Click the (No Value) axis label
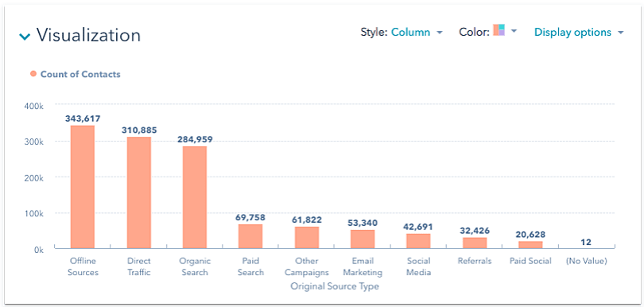 586,261
